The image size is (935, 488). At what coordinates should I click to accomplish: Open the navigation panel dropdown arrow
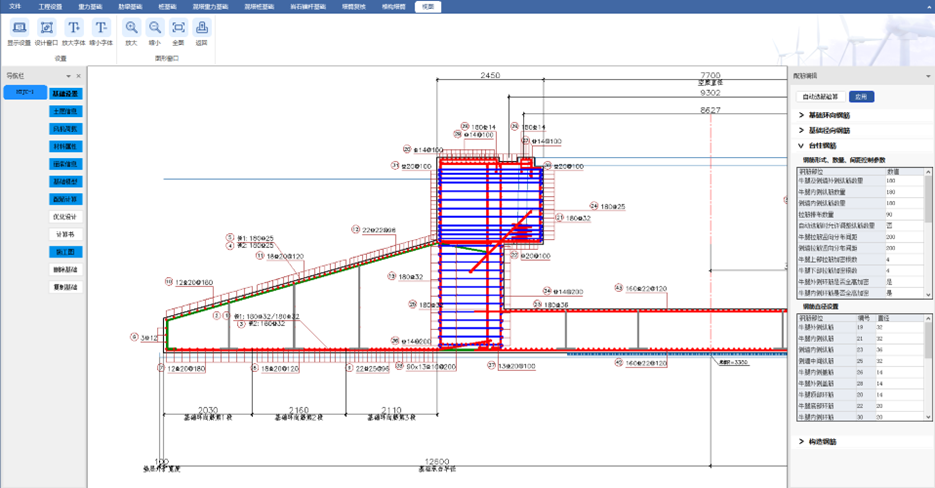point(68,76)
